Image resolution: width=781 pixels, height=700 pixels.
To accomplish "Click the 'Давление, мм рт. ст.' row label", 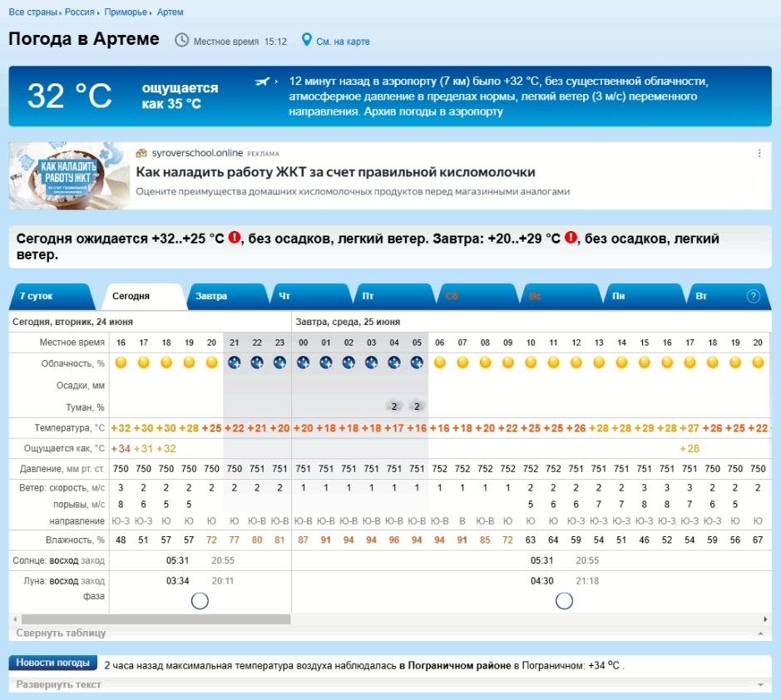I will [x=62, y=469].
